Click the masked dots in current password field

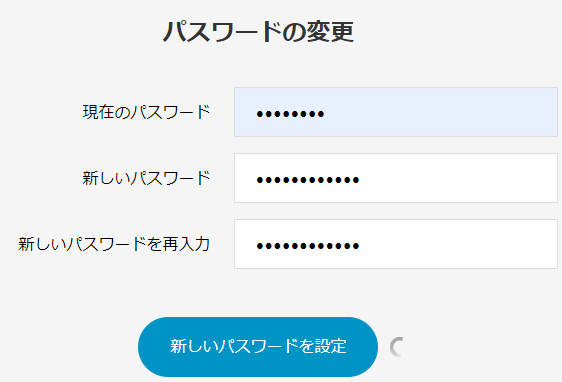tap(290, 114)
